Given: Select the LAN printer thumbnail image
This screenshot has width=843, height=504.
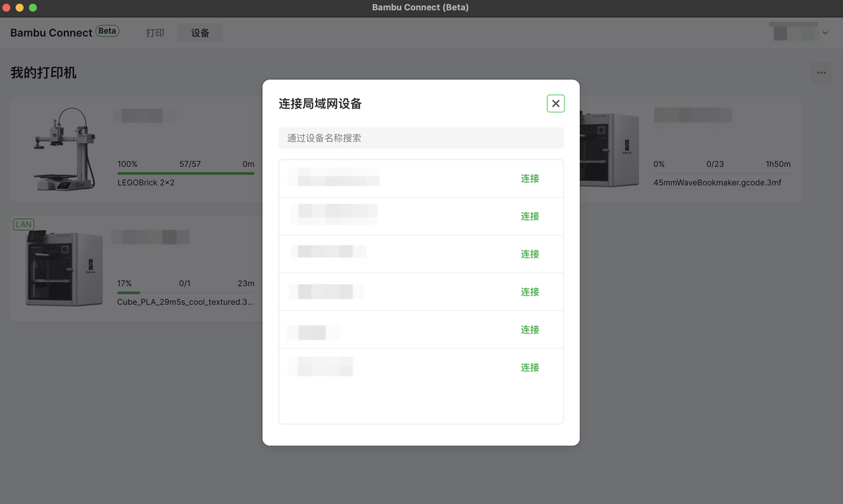Looking at the screenshot, I should click(x=65, y=268).
